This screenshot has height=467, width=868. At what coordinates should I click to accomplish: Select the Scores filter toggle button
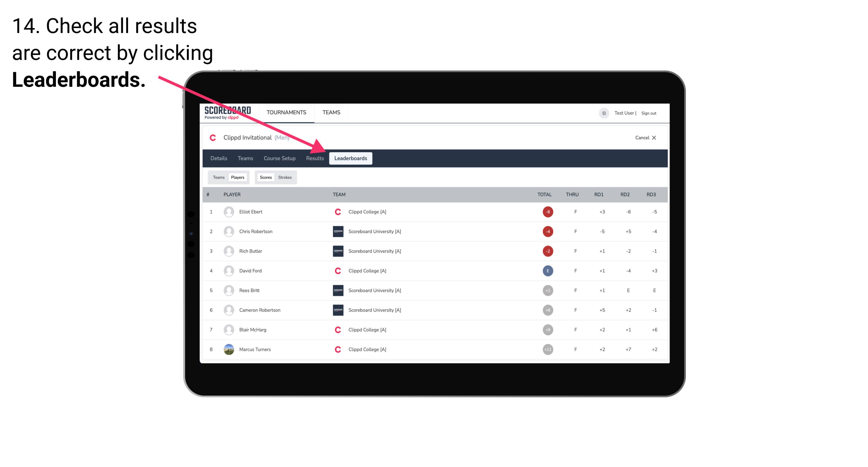click(x=265, y=177)
